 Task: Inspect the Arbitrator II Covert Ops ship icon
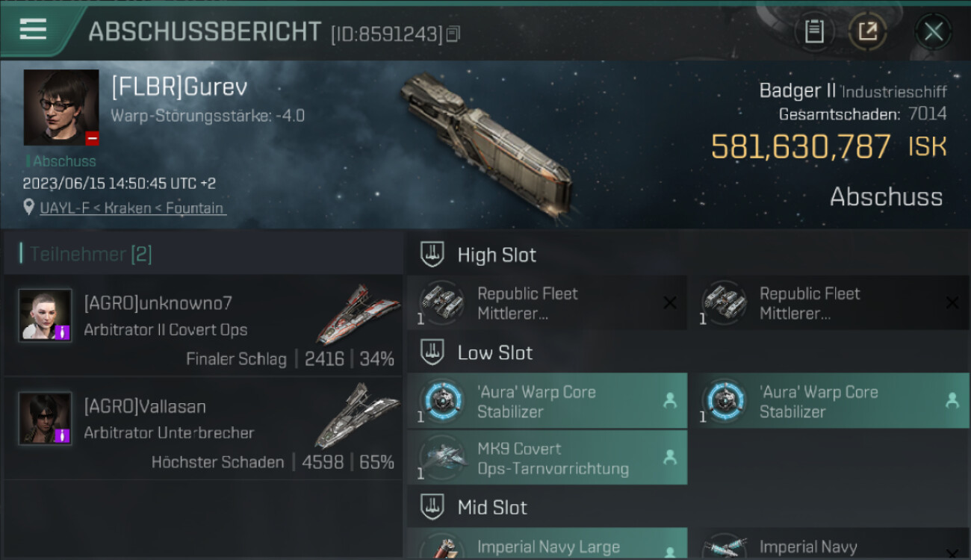tap(359, 313)
